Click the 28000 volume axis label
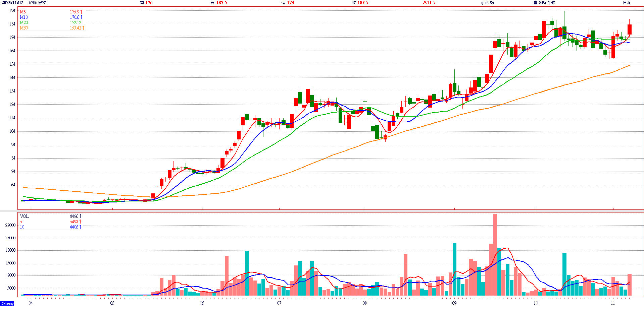 click(x=10, y=226)
